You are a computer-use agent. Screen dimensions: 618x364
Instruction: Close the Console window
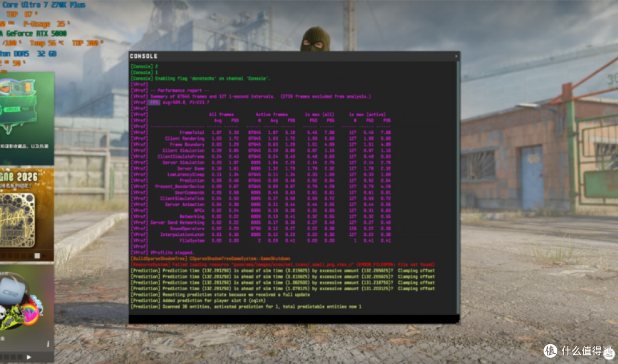[x=456, y=57]
